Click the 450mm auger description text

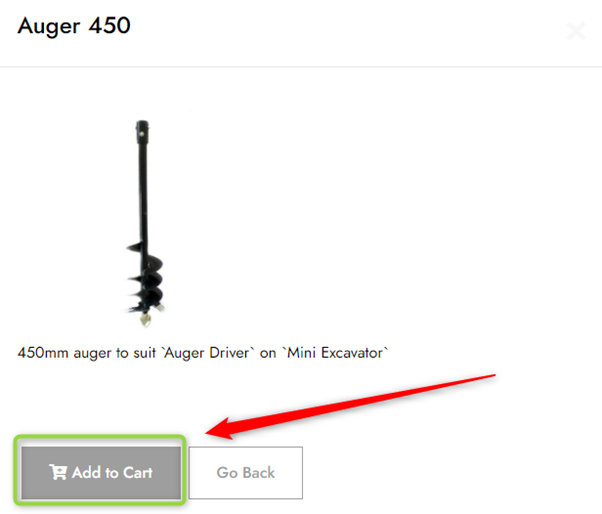tap(203, 353)
